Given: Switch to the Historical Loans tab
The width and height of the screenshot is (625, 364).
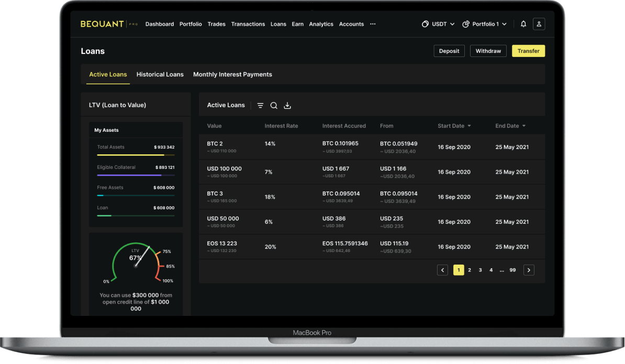Looking at the screenshot, I should coord(160,75).
